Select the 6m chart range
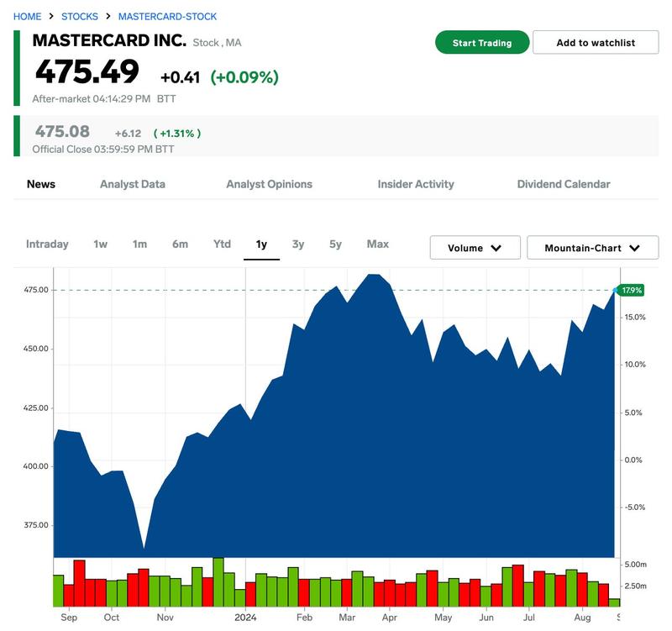Viewport: 672px width, 631px height. 180,244
